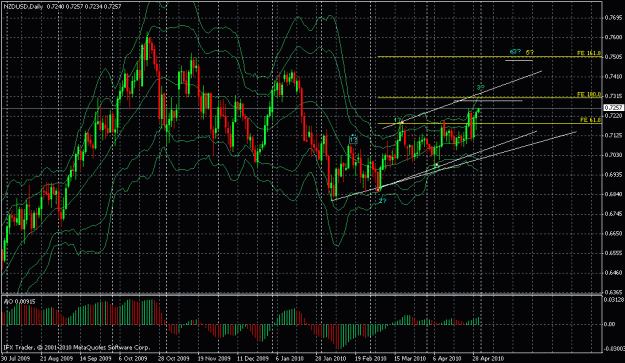The width and height of the screenshot is (625, 363).
Task: Select the current price tag 0.7257
Action: point(614,108)
